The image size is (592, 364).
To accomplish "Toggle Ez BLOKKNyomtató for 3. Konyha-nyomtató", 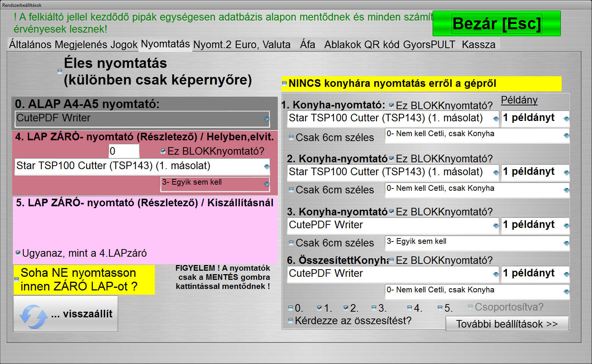I will pyautogui.click(x=391, y=212).
